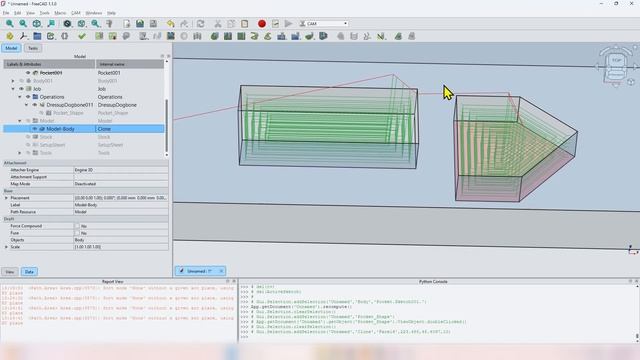
Task: Select the Data property tab
Action: pyautogui.click(x=29, y=272)
